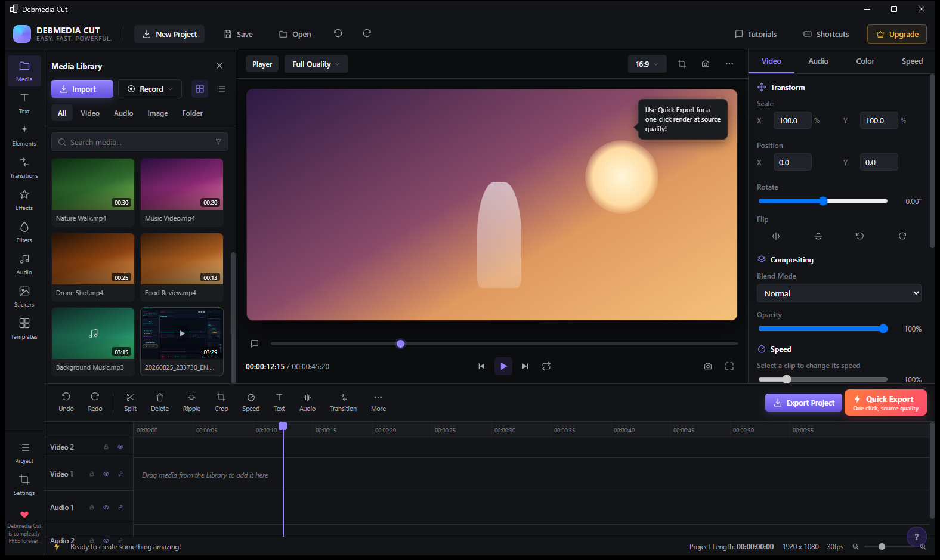This screenshot has width=940, height=560.
Task: Enter fullscreen preview mode
Action: point(729,366)
